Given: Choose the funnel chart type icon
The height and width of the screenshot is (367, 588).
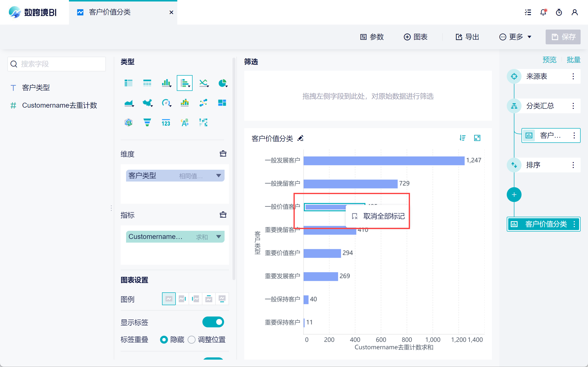Looking at the screenshot, I should [147, 122].
